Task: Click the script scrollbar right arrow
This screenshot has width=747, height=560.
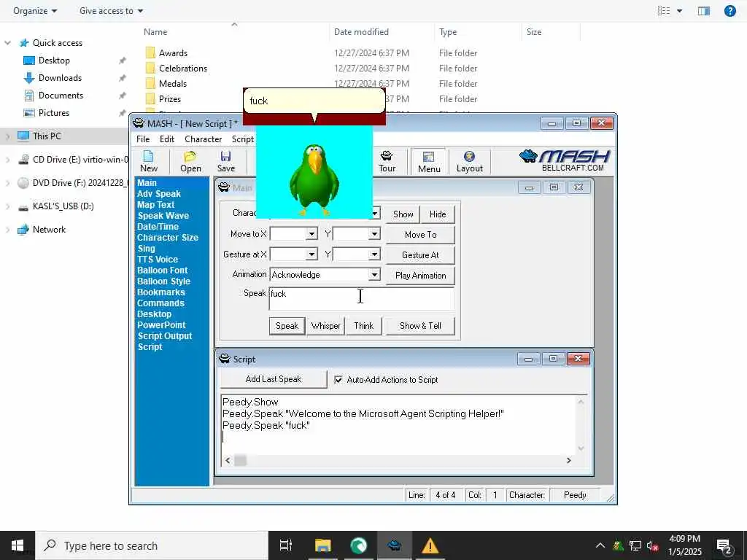Action: (568, 461)
